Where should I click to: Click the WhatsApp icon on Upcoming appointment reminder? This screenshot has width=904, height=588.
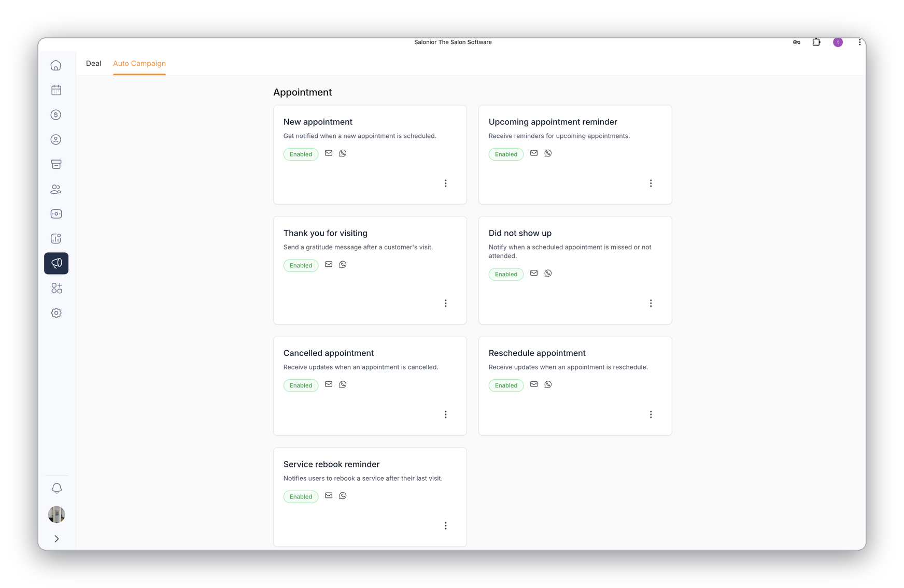click(548, 153)
